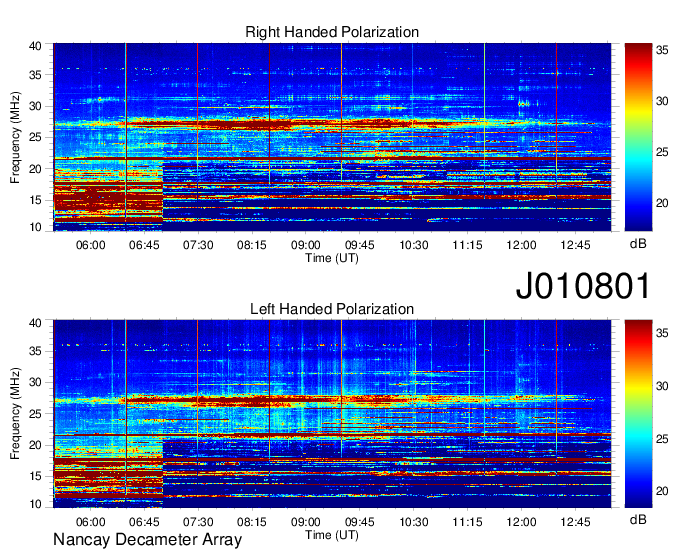Click the 07:30 time tick of Right Handed plot
Image resolution: width=680 pixels, height=552 pixels.
tap(198, 245)
